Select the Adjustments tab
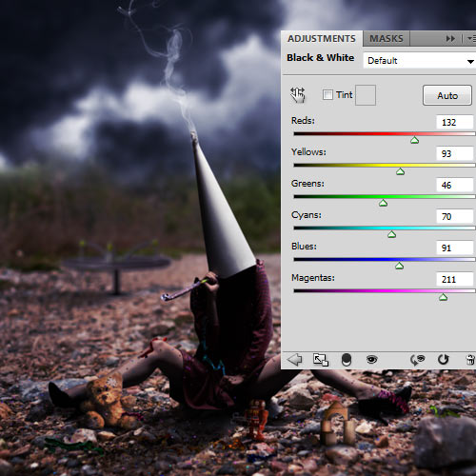The width and height of the screenshot is (476, 476). click(x=322, y=39)
